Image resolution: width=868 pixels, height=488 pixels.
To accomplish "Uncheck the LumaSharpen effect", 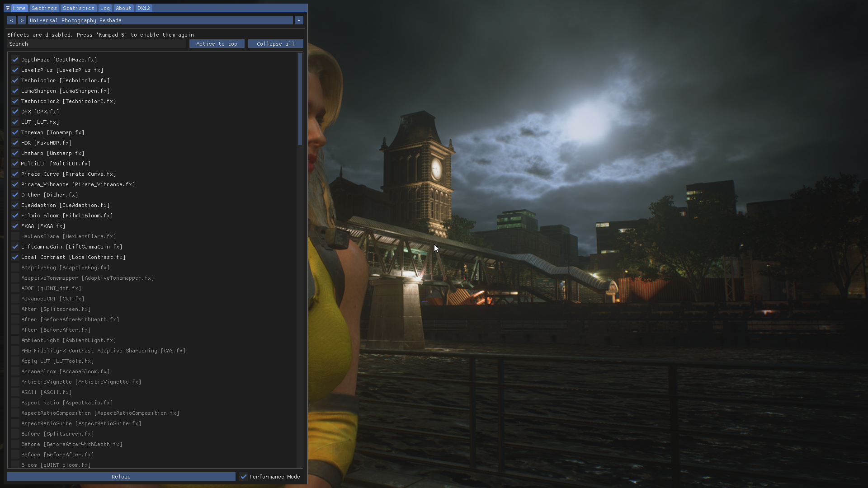I will point(15,91).
